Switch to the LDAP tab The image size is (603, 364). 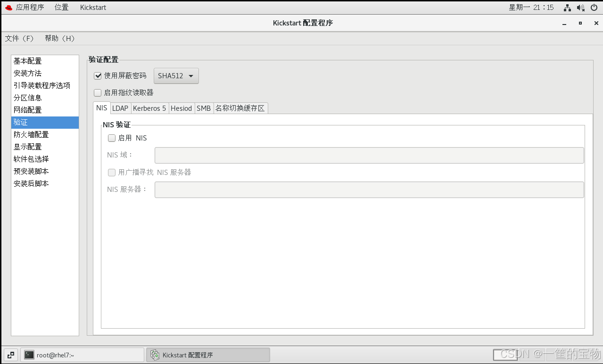(120, 108)
